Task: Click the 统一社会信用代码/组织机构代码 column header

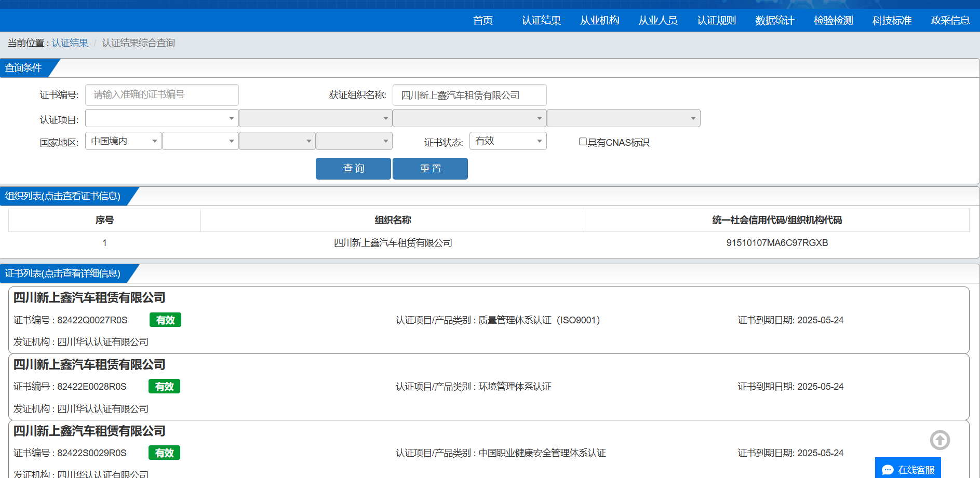Action: click(x=777, y=220)
